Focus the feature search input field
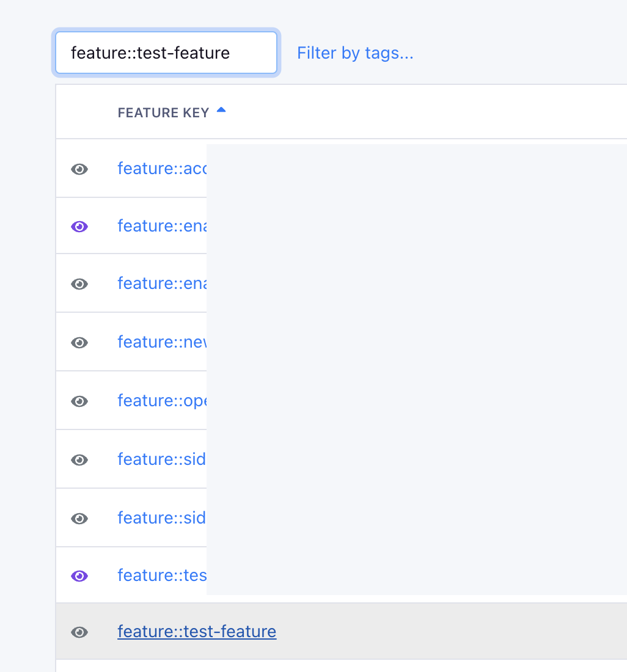Screen dimensions: 627x672 point(165,53)
